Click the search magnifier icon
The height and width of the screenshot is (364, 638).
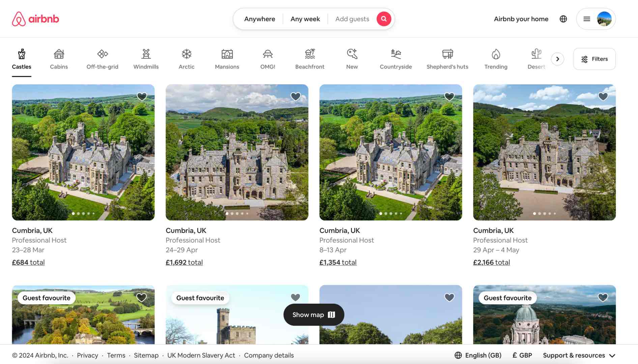point(383,19)
